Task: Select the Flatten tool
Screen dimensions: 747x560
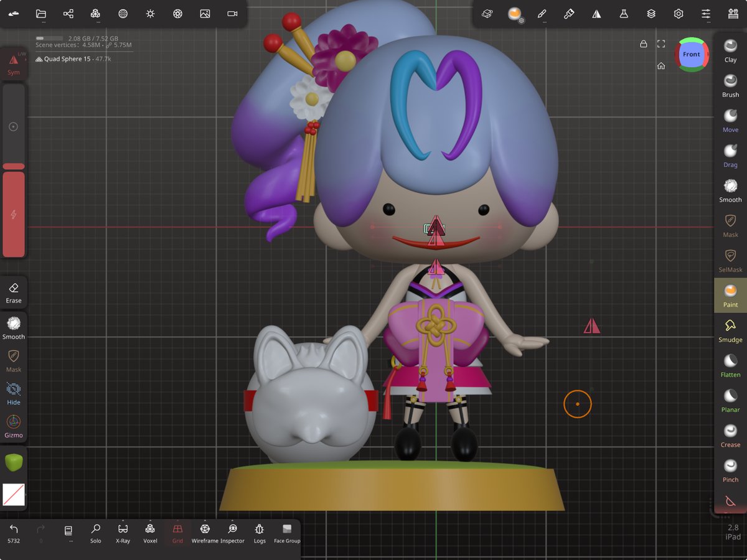Action: click(730, 365)
